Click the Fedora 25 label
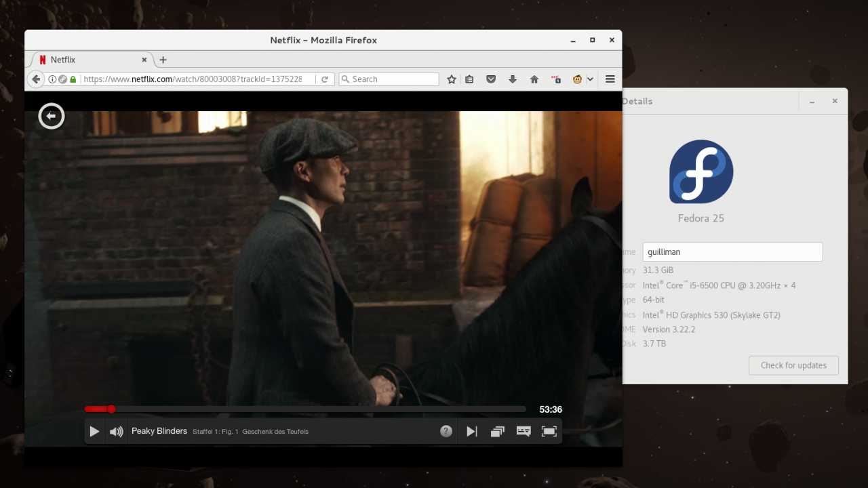Image resolution: width=868 pixels, height=488 pixels. 701,218
